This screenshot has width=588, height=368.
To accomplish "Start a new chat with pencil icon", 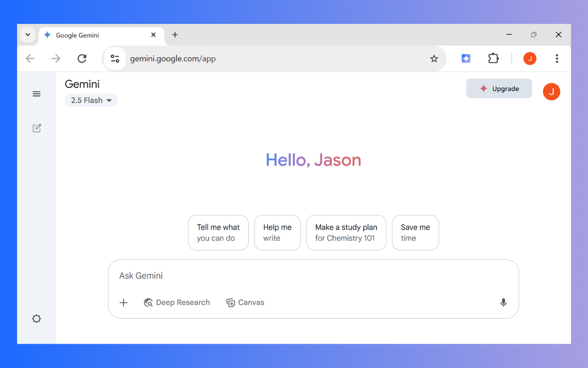I will [37, 128].
